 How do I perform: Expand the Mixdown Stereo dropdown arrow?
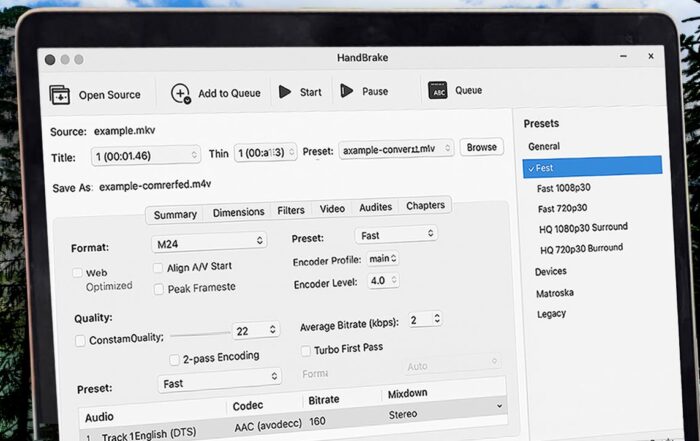(x=499, y=406)
